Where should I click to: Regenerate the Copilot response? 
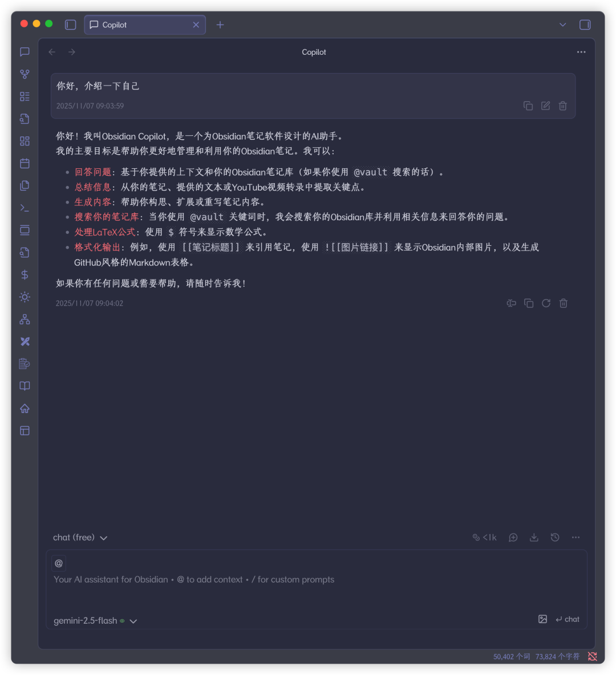546,303
